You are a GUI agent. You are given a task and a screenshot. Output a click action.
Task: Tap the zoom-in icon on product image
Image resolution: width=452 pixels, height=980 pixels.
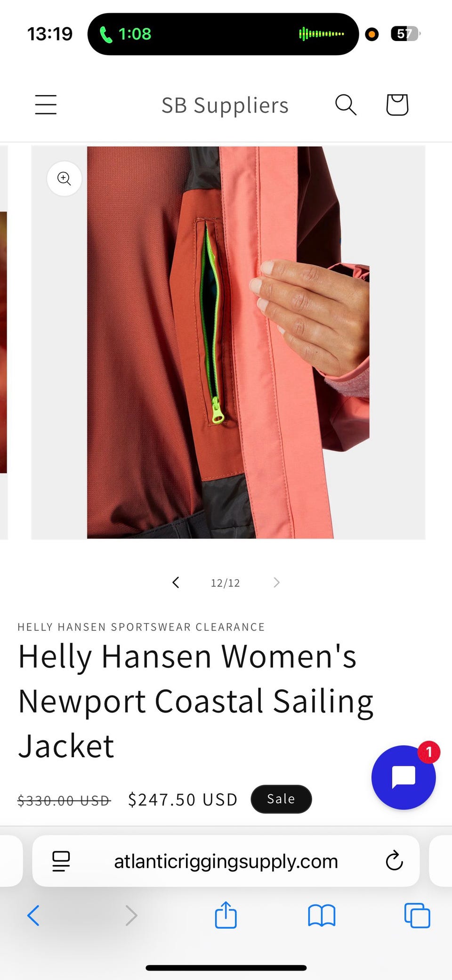tap(64, 178)
